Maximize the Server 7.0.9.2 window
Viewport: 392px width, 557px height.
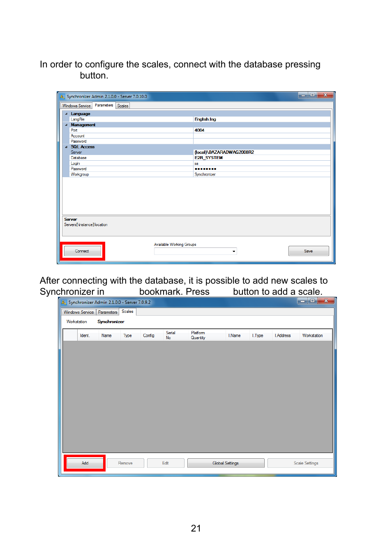[x=312, y=301]
